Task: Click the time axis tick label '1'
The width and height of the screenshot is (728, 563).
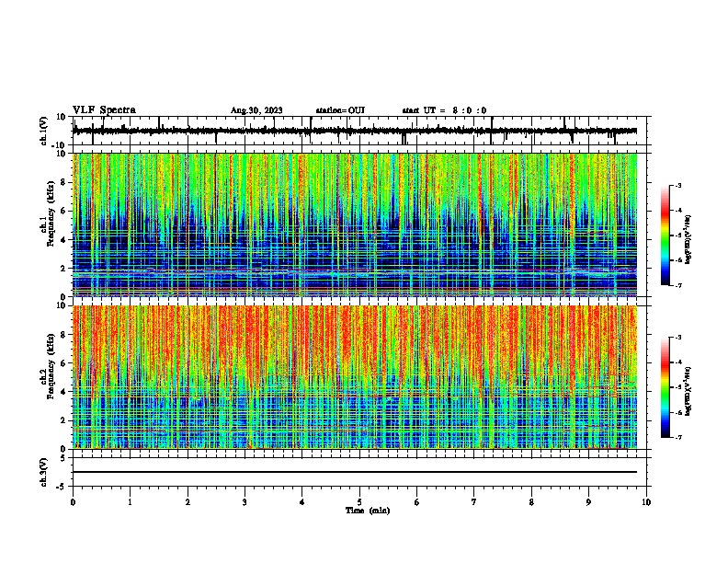Action: point(130,502)
